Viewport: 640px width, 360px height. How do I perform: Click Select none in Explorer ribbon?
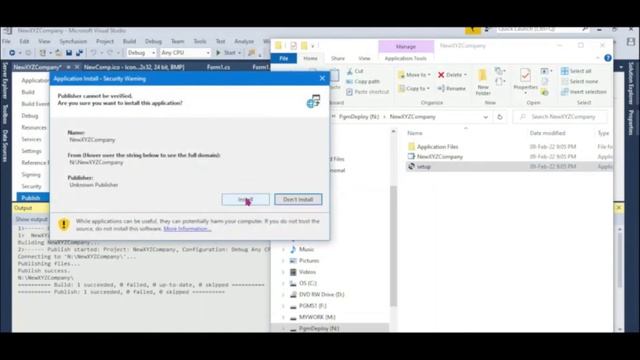pyautogui.click(x=580, y=81)
